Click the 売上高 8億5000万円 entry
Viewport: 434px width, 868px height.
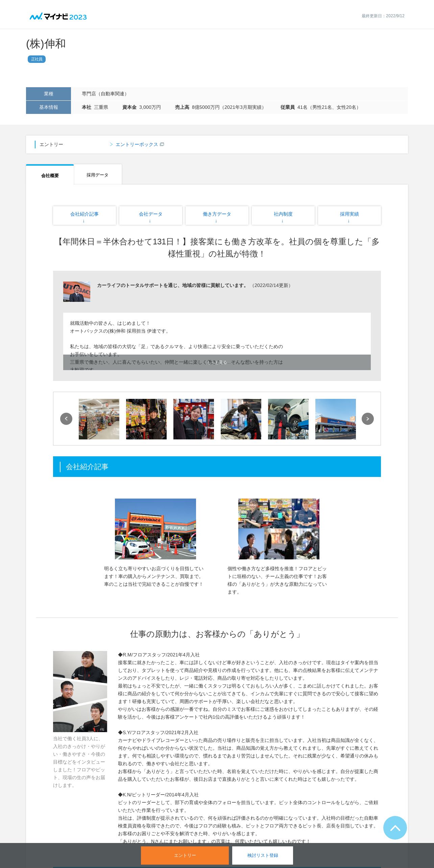220,107
